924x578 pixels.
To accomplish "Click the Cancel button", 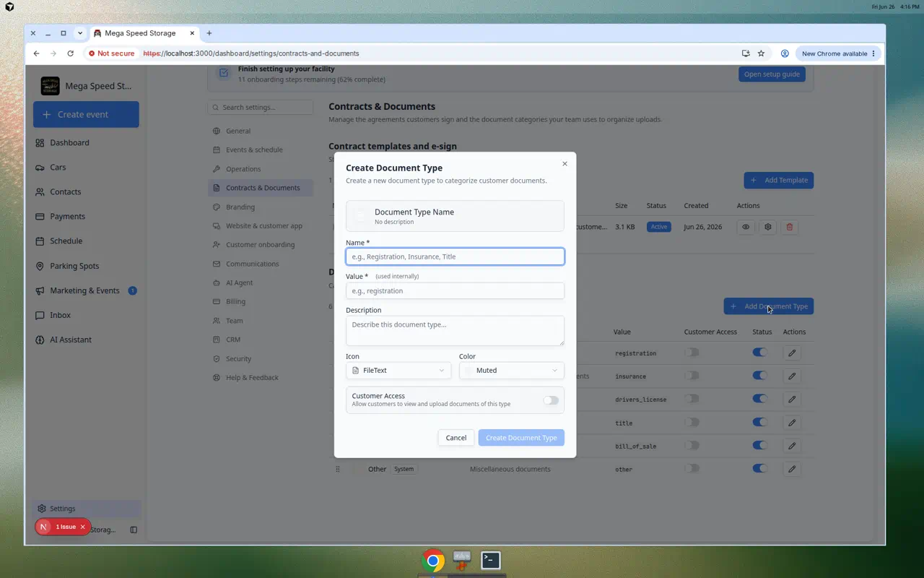I will [456, 438].
